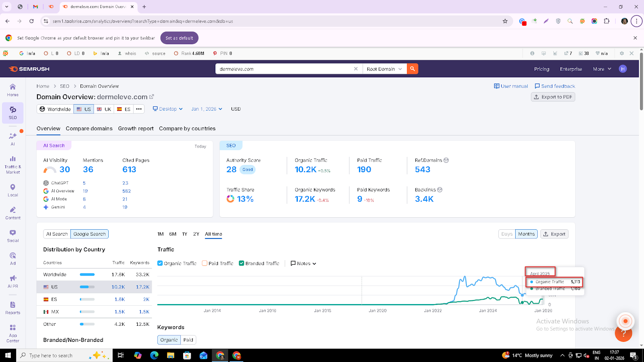Select Months chart granularity
Screen dimensions: 644x362
526,234
